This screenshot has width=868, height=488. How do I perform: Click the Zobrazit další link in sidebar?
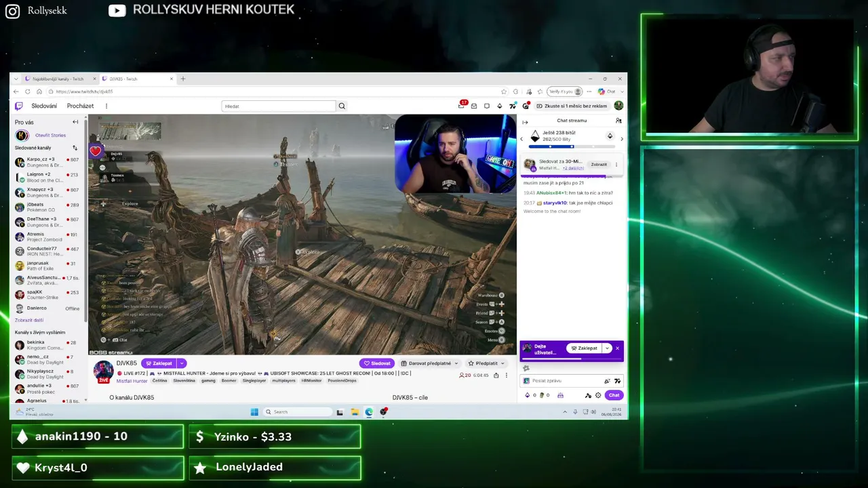[29, 320]
